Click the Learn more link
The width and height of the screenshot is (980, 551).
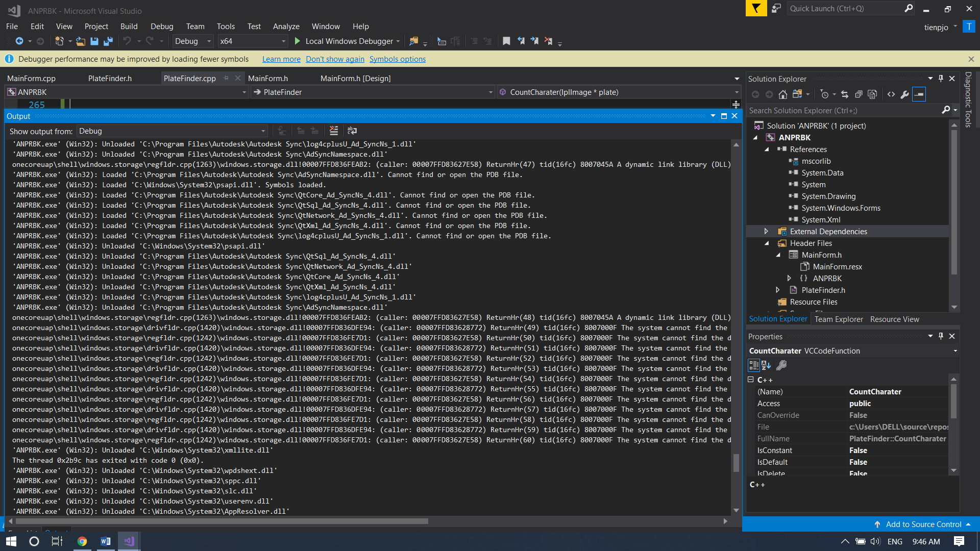click(281, 59)
